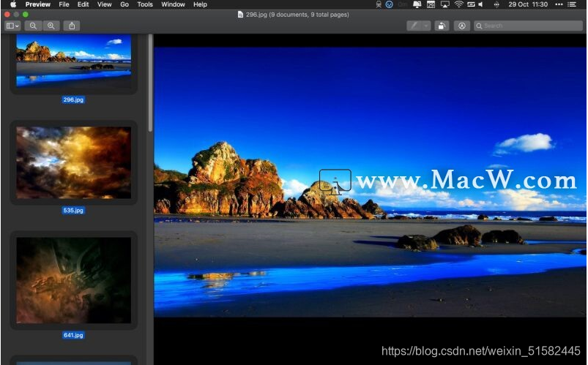Click the red close window button

[7, 14]
